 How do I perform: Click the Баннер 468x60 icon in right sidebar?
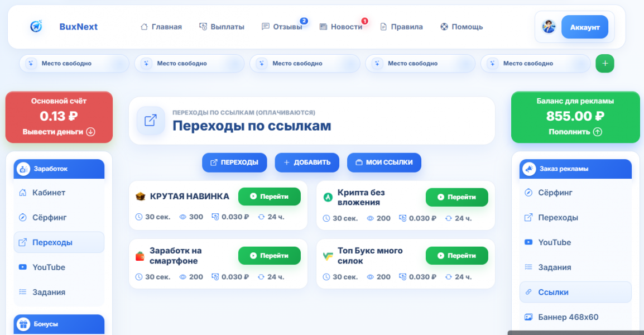click(x=528, y=317)
